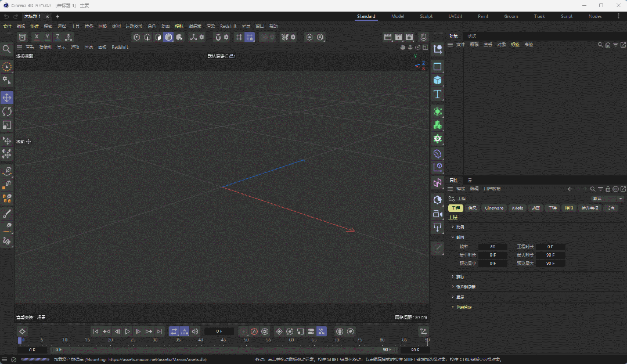Open the 默认 preset dropdown in Attributes
Screen dimensions: 627x364
click(606, 199)
